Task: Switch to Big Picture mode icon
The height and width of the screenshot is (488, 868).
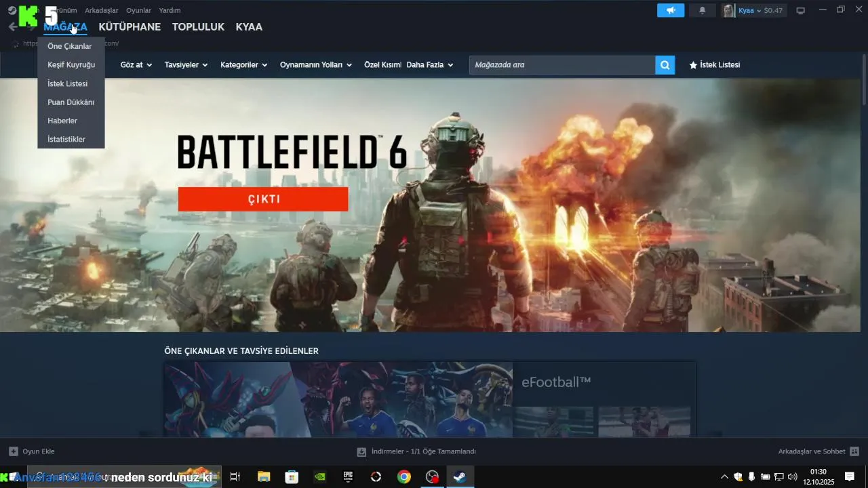Action: [800, 10]
